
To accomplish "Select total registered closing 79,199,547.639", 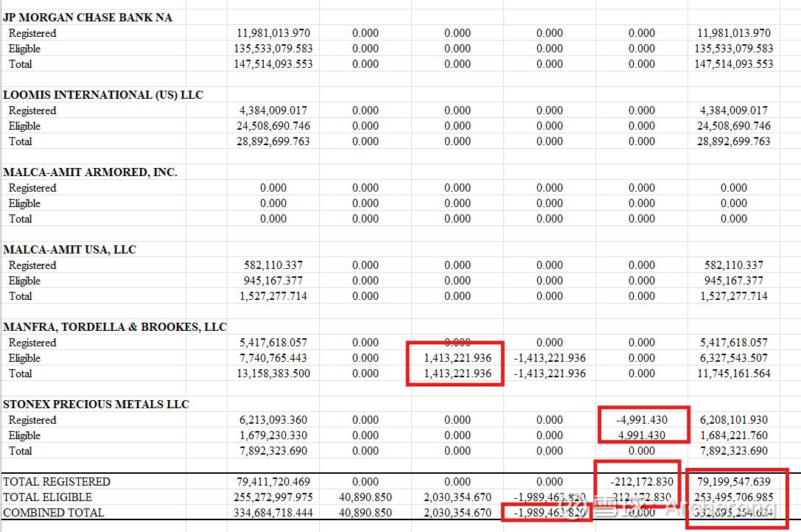I will click(733, 482).
